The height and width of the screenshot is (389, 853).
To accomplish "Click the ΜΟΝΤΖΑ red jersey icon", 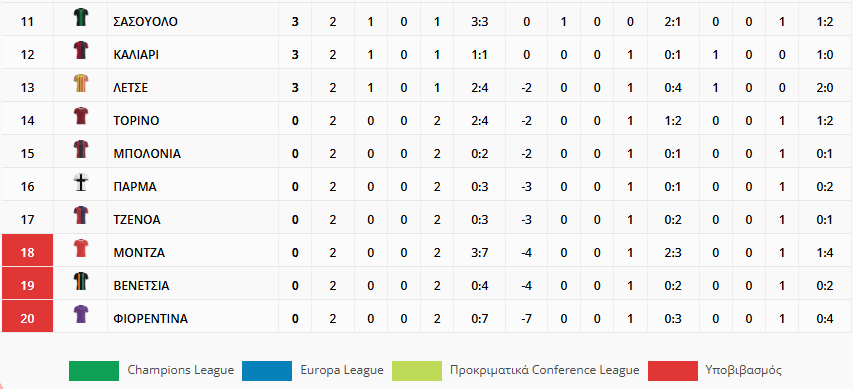I will click(81, 249).
